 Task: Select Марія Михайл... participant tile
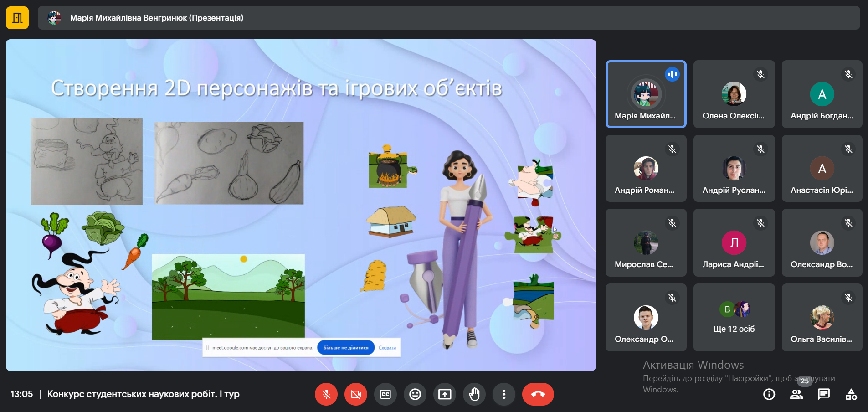(646, 94)
